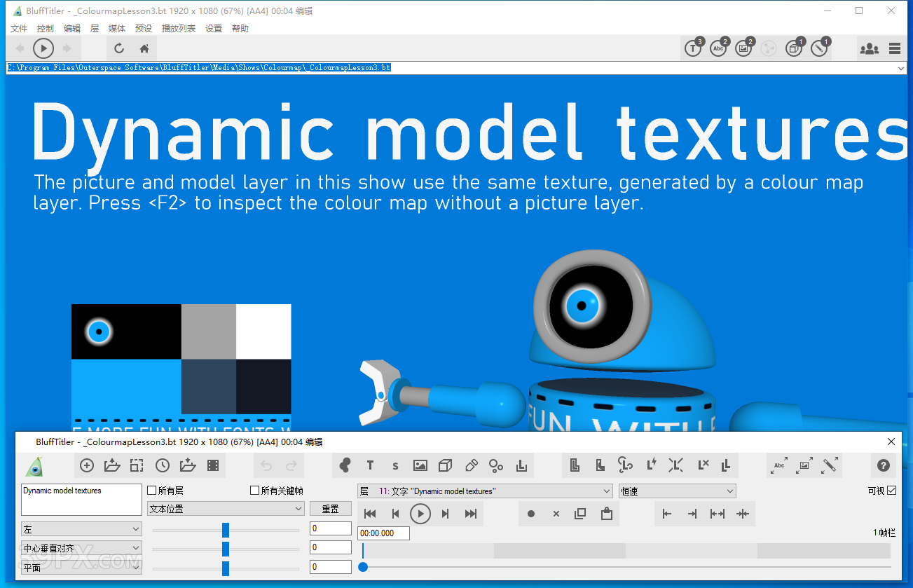Click the paste keyframe clipboard icon
The image size is (913, 588).
[607, 514]
